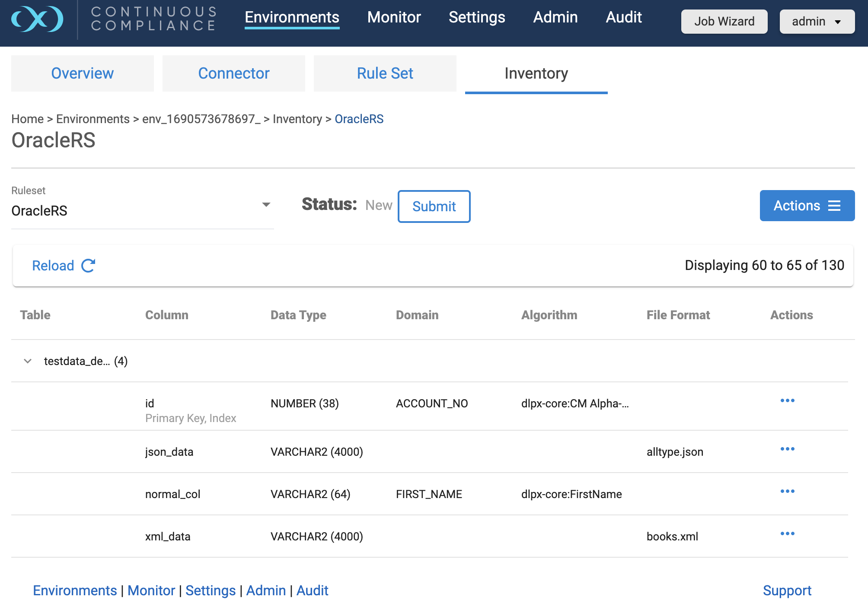
Task: Switch to the Rule Set tab
Action: [x=385, y=73]
